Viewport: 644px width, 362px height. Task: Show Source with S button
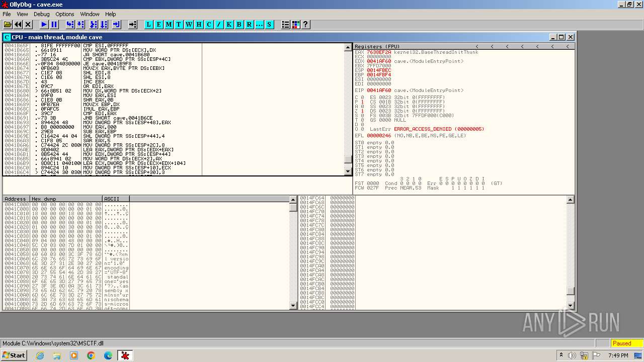(270, 24)
